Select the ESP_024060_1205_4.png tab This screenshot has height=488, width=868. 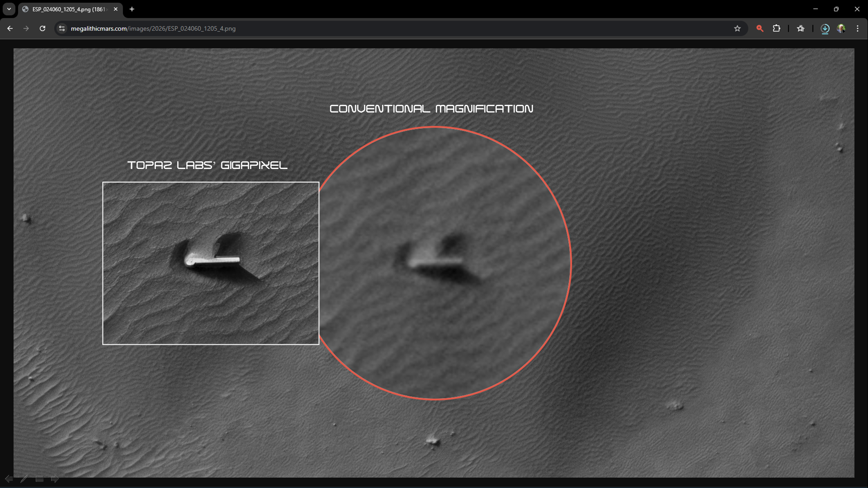68,9
